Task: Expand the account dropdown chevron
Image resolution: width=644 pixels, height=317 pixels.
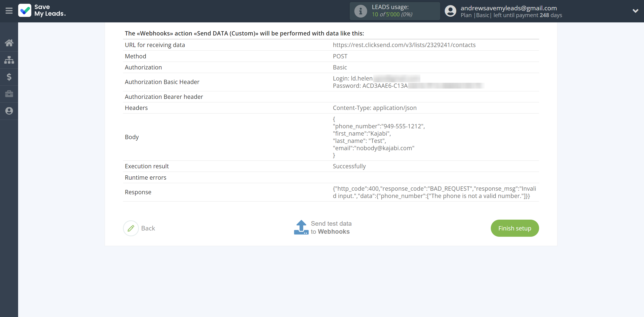Action: (635, 11)
